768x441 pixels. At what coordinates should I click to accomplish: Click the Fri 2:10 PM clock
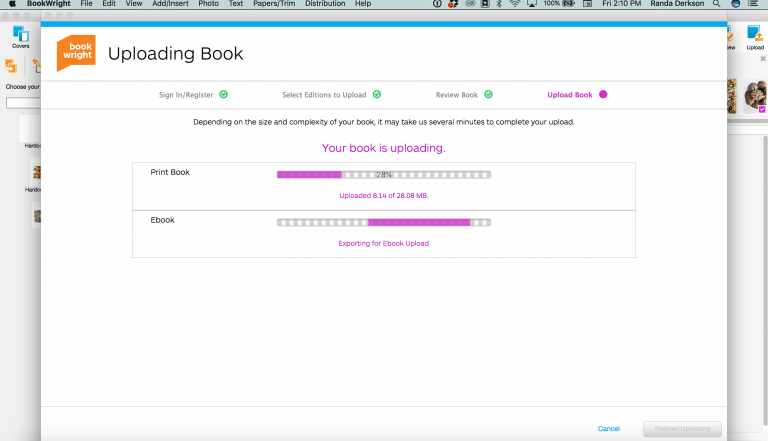[622, 3]
